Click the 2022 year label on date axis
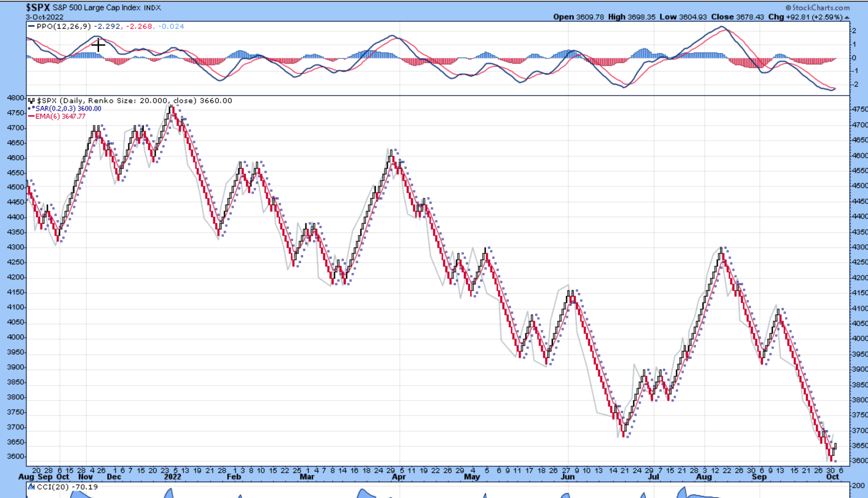 [172, 477]
